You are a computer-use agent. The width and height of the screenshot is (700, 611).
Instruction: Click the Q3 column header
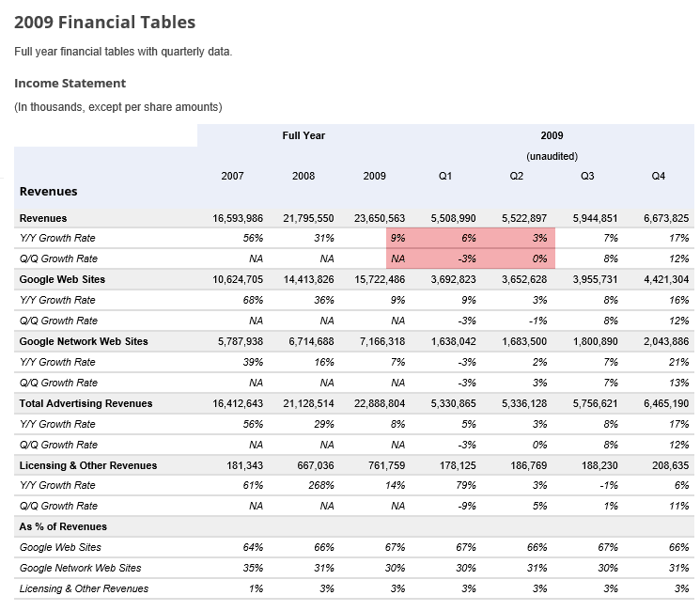click(587, 176)
